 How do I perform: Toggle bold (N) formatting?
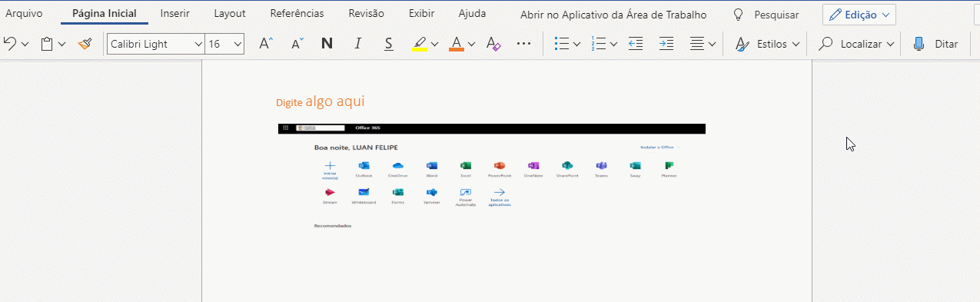(327, 44)
